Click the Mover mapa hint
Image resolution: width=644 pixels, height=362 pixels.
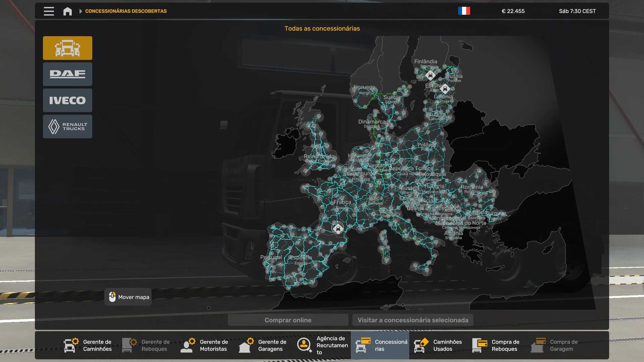coord(128,297)
